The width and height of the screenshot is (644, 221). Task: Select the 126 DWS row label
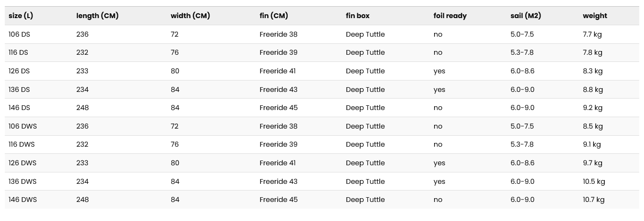tap(22, 163)
